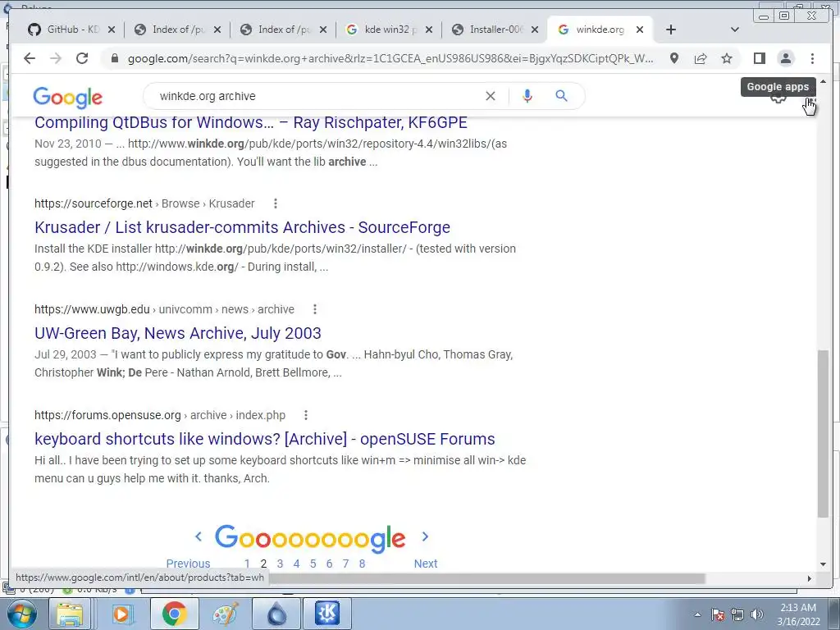The height and width of the screenshot is (630, 840).
Task: Click the right pagination chevron arrow
Action: (x=426, y=536)
